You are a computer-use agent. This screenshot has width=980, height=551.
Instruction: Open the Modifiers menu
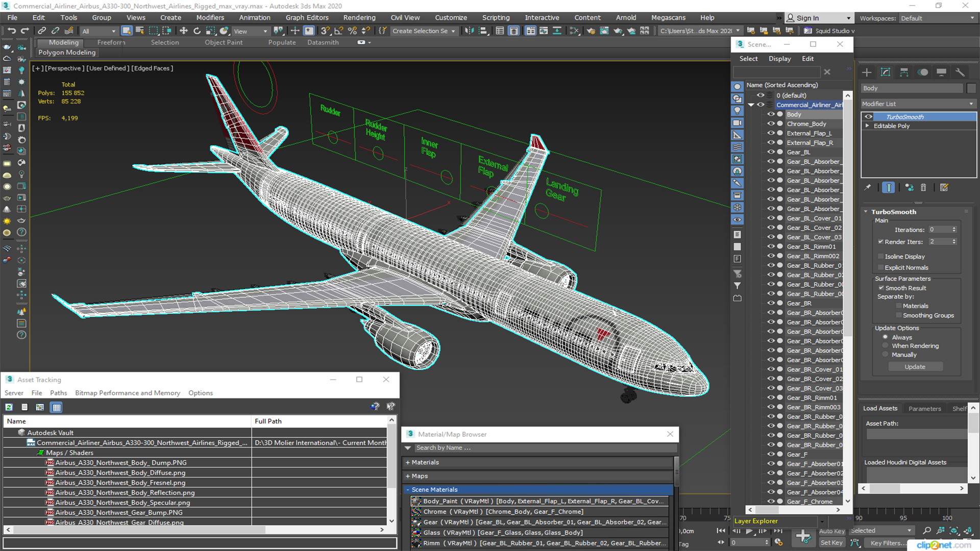(210, 17)
